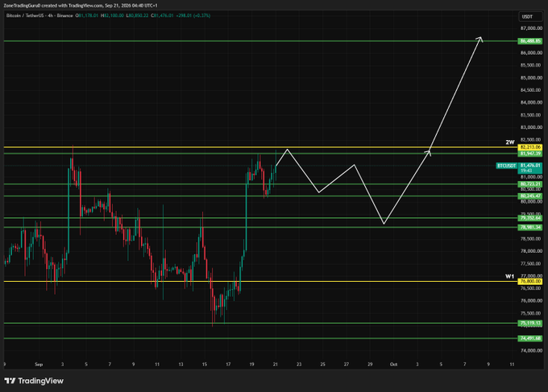Click the 76,000.00 tick on price axis

click(x=531, y=300)
